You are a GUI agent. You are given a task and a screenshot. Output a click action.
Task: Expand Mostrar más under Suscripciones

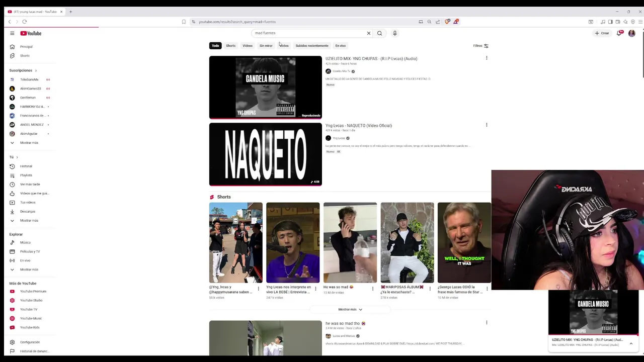click(29, 143)
